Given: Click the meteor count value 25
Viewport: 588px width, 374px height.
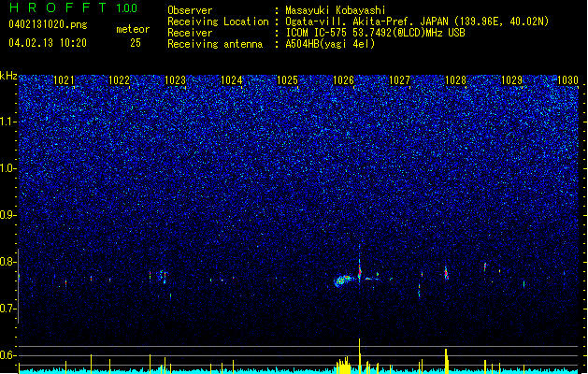Looking at the screenshot, I should click(x=136, y=43).
